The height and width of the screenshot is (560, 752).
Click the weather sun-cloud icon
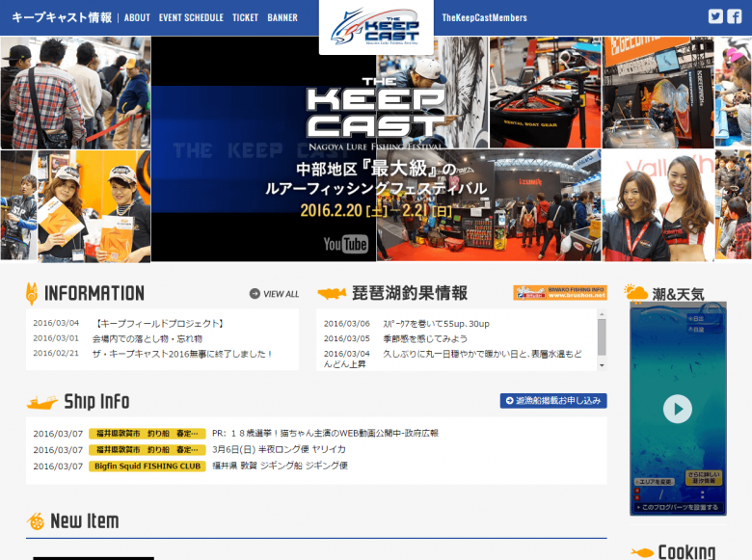pos(636,293)
